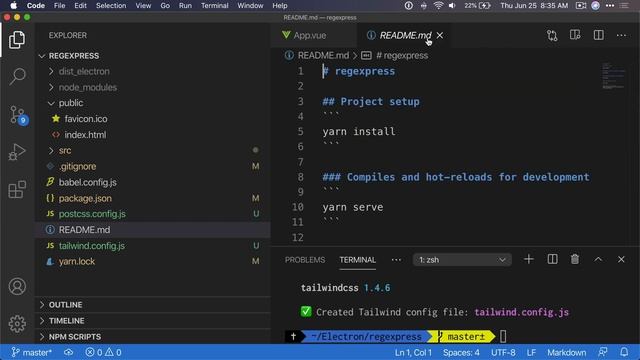
Task: Open the Run and Debug view
Action: (17, 152)
